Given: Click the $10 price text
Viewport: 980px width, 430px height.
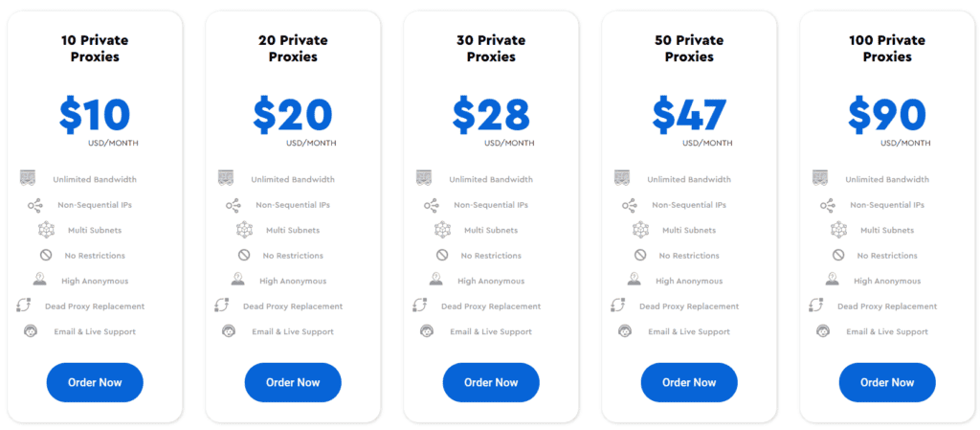Looking at the screenshot, I should [x=95, y=115].
